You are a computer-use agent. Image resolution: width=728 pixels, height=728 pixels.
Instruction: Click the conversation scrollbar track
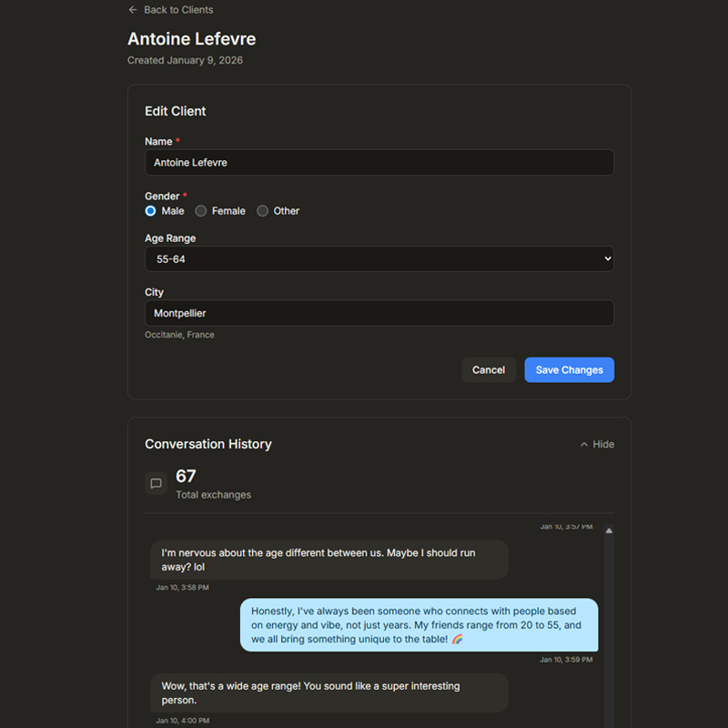(x=609, y=637)
